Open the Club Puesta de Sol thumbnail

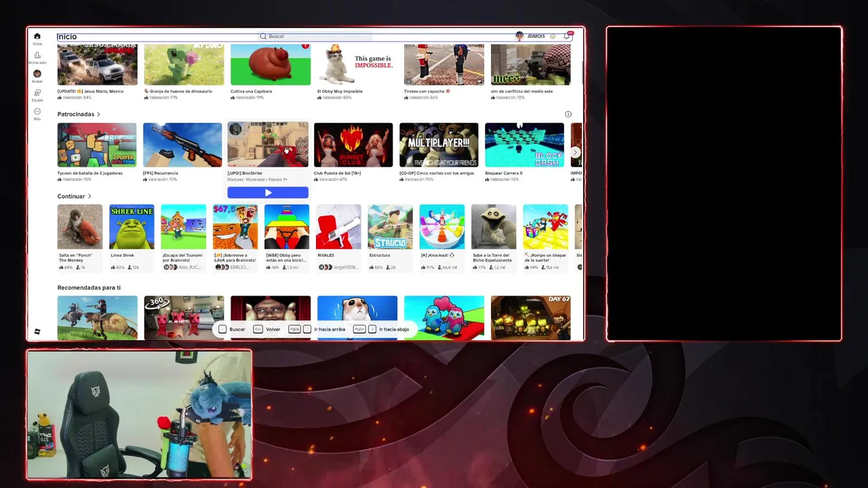[353, 144]
